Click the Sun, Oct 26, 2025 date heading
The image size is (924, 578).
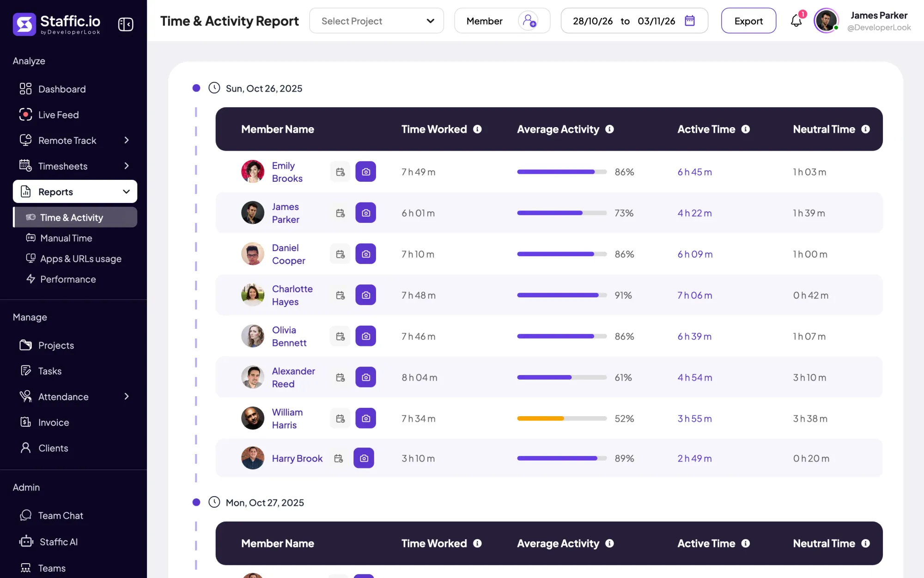pos(264,88)
